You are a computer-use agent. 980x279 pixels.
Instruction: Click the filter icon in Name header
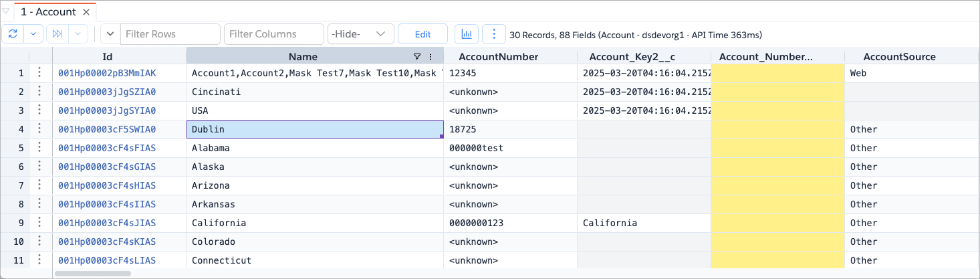coord(417,57)
